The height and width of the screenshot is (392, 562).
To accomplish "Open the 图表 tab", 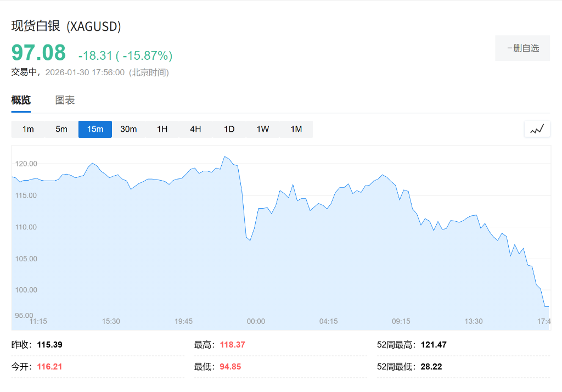I will pos(65,100).
